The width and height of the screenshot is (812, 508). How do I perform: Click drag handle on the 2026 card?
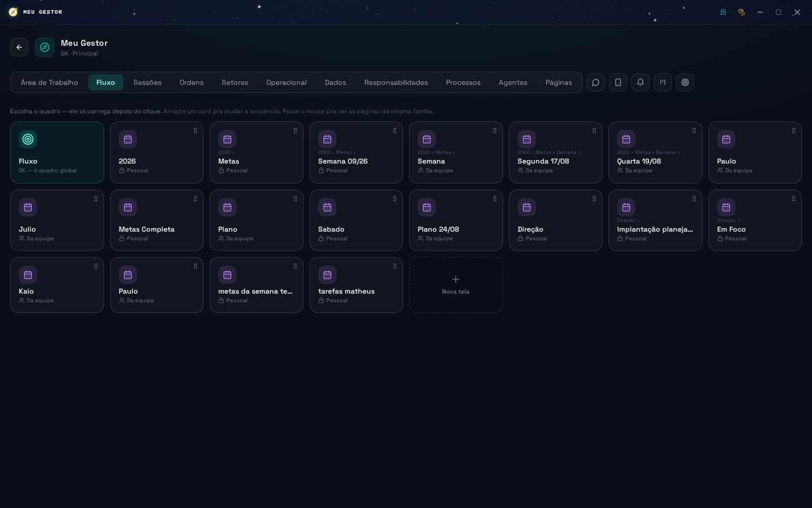pos(195,131)
